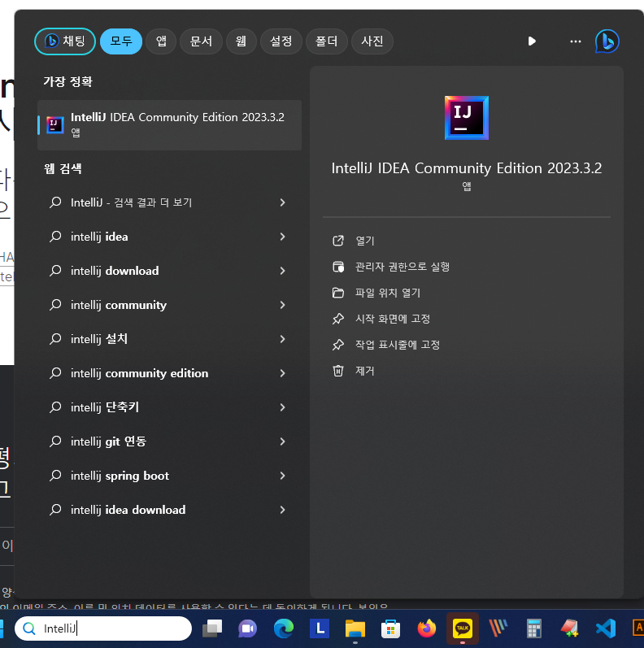Viewport: 644px width, 648px height.
Task: Click the folder icon beside 파일 위치 열기
Action: [x=338, y=293]
